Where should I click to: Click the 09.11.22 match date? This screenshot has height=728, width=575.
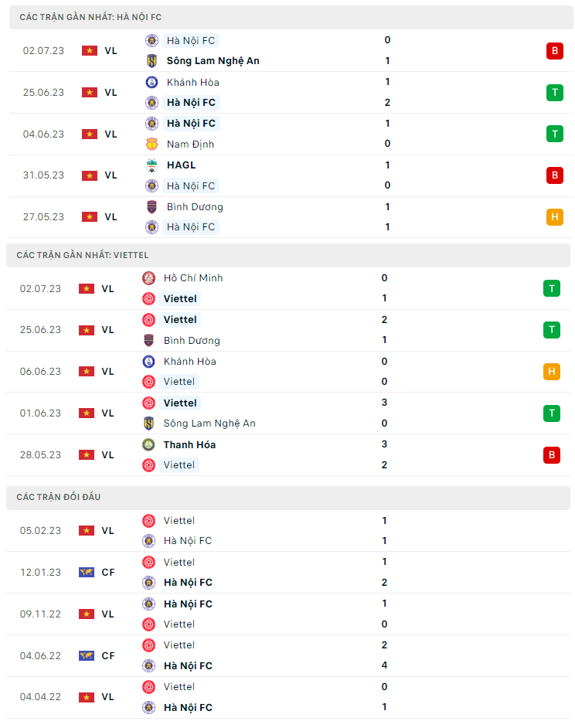point(40,614)
